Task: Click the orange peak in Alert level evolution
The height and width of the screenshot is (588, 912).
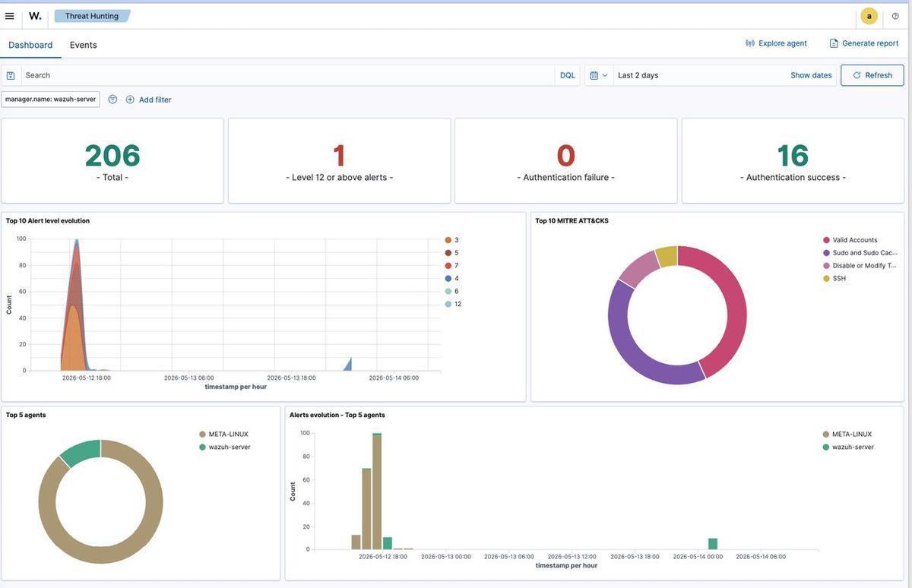Action: (x=74, y=338)
